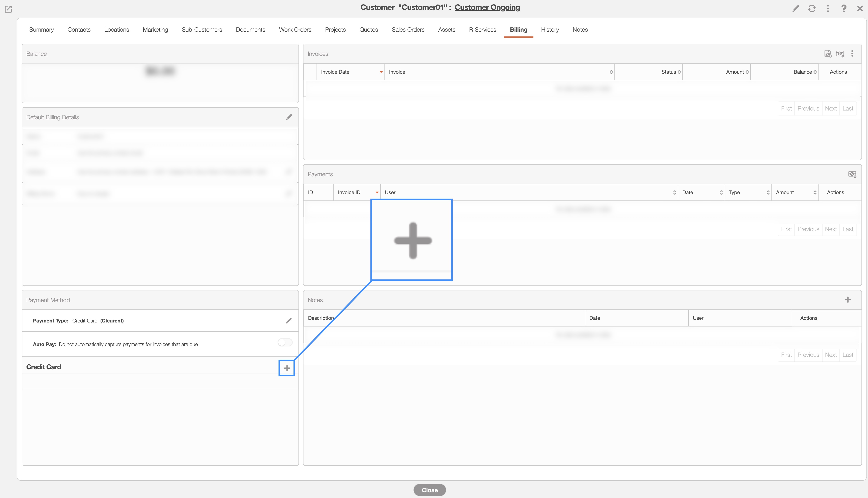
Task: Open the Customer Ongoing link in title
Action: (487, 7)
